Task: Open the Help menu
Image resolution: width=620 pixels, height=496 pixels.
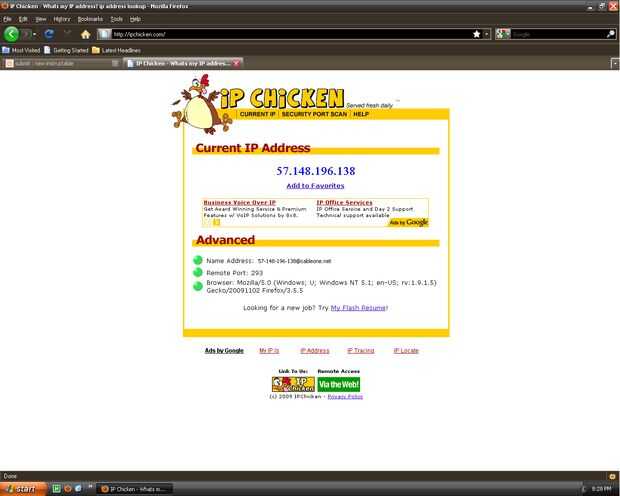Action: pyautogui.click(x=135, y=19)
